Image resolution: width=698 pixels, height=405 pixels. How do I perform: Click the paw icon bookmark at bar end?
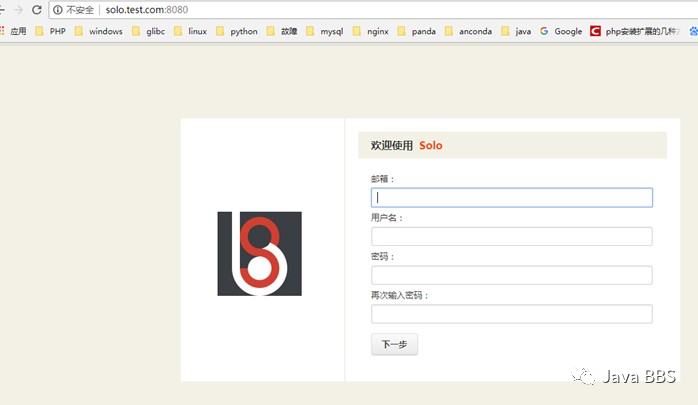tap(694, 31)
